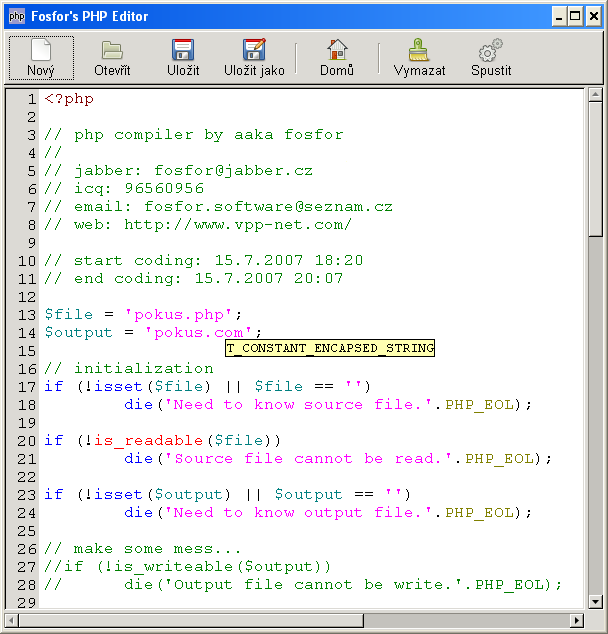This screenshot has width=608, height=634.
Task: Click the php application icon in title bar
Action: [17, 16]
